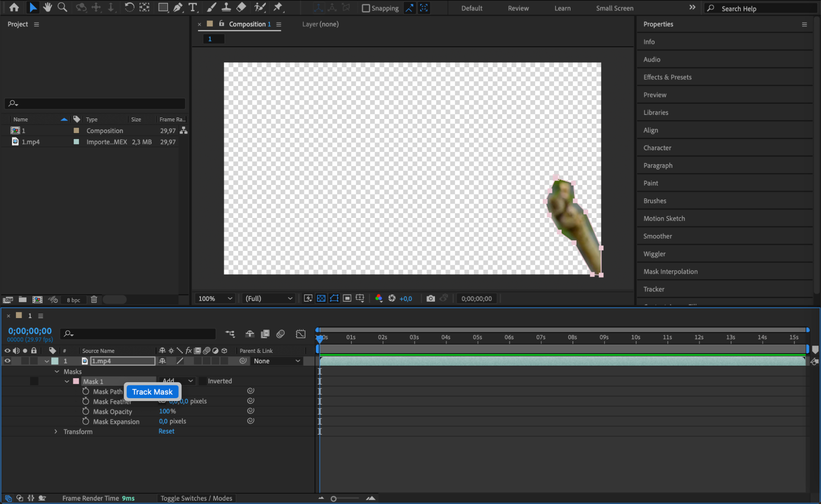The width and height of the screenshot is (821, 504).
Task: Click the Take Snapshot camera icon
Action: pos(430,298)
